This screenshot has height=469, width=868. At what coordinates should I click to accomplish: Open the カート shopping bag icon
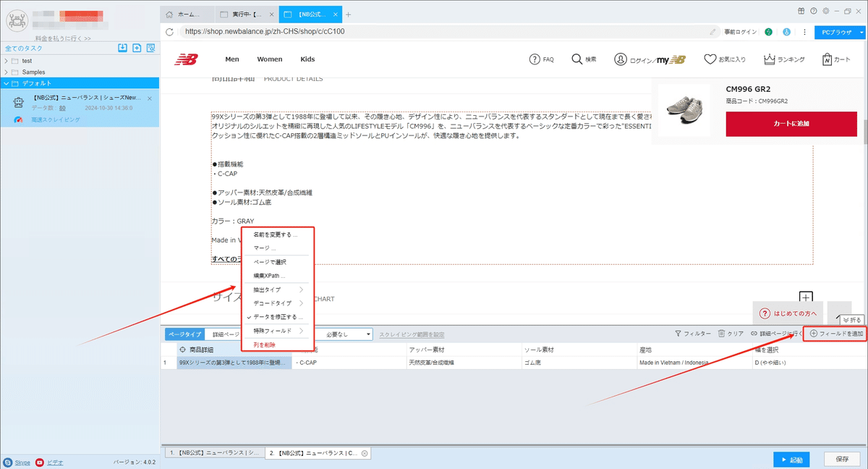click(x=826, y=59)
